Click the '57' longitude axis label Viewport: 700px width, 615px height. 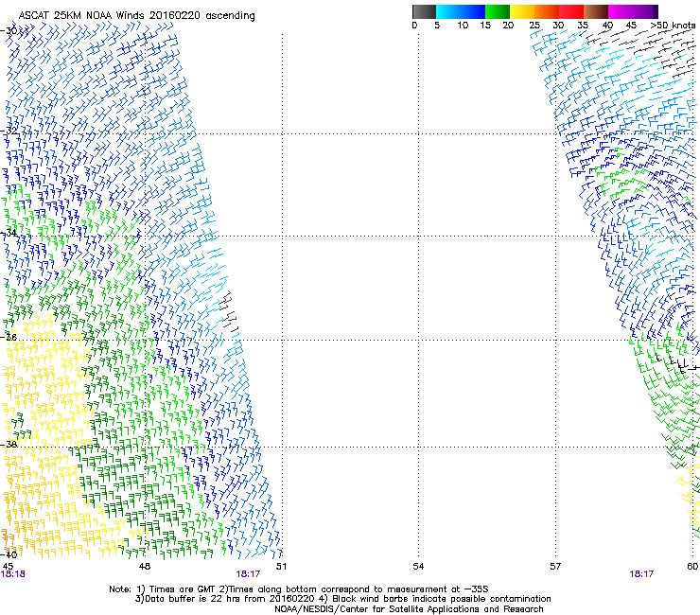pos(555,567)
